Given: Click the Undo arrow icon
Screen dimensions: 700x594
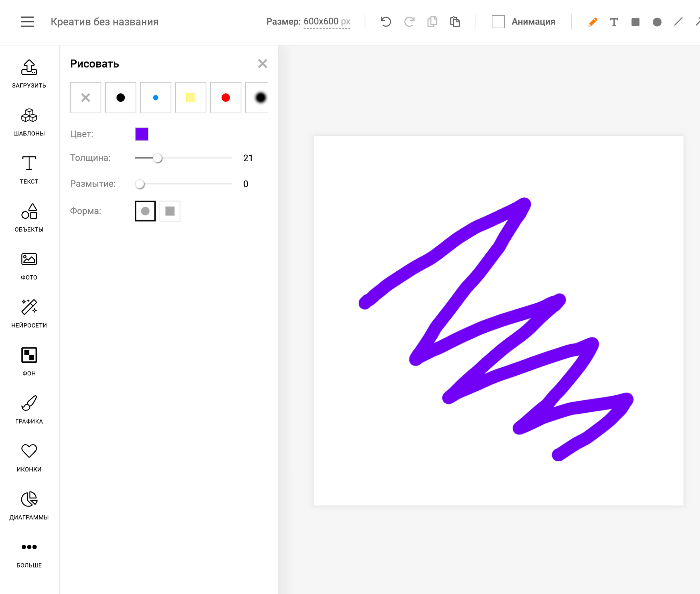Looking at the screenshot, I should pyautogui.click(x=385, y=22).
